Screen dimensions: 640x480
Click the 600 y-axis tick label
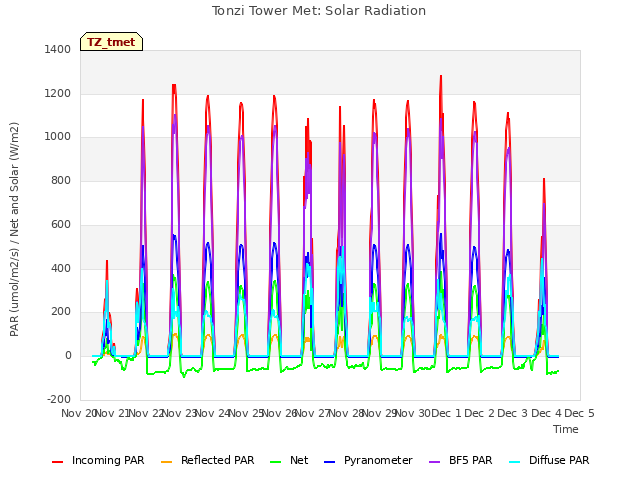pos(61,224)
